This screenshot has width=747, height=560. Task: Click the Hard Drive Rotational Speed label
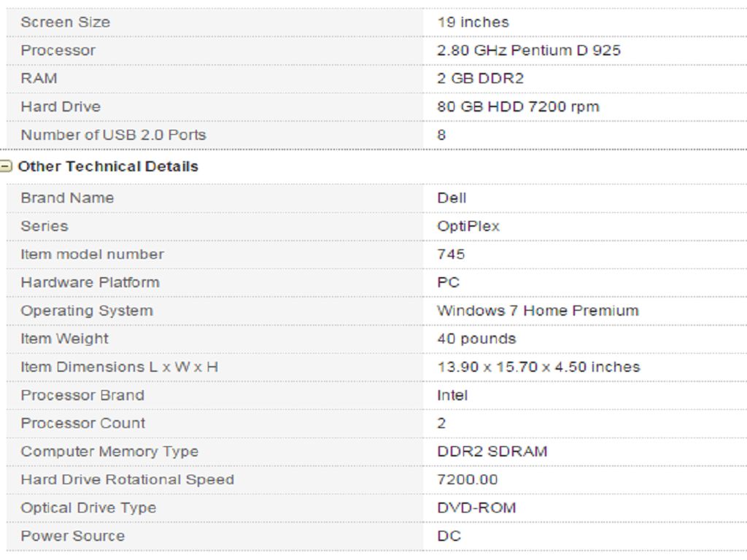[x=127, y=480]
